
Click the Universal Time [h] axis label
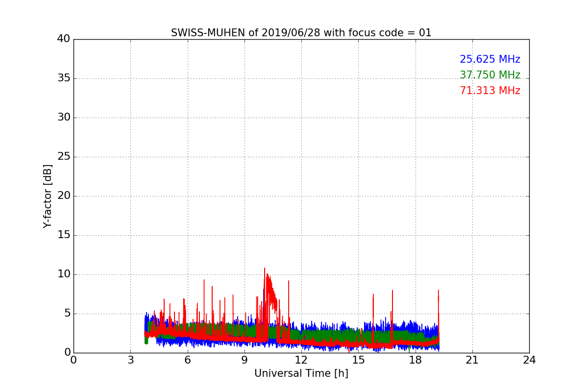click(x=301, y=373)
